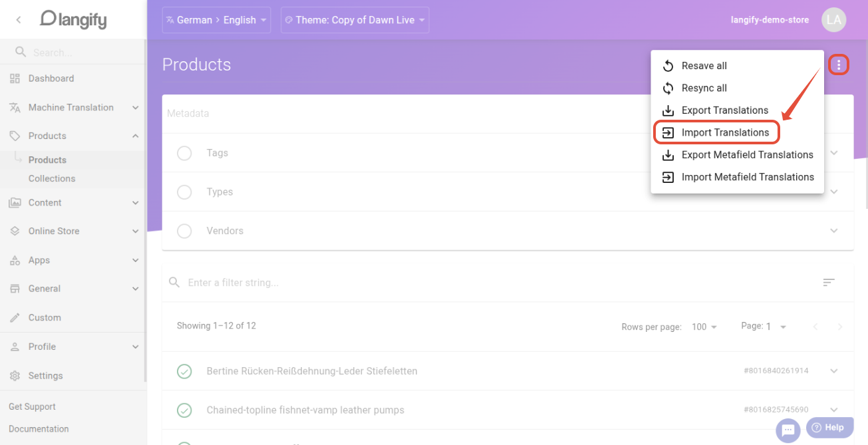Image resolution: width=868 pixels, height=445 pixels.
Task: Expand the Content sidebar chevron
Action: [x=135, y=203]
